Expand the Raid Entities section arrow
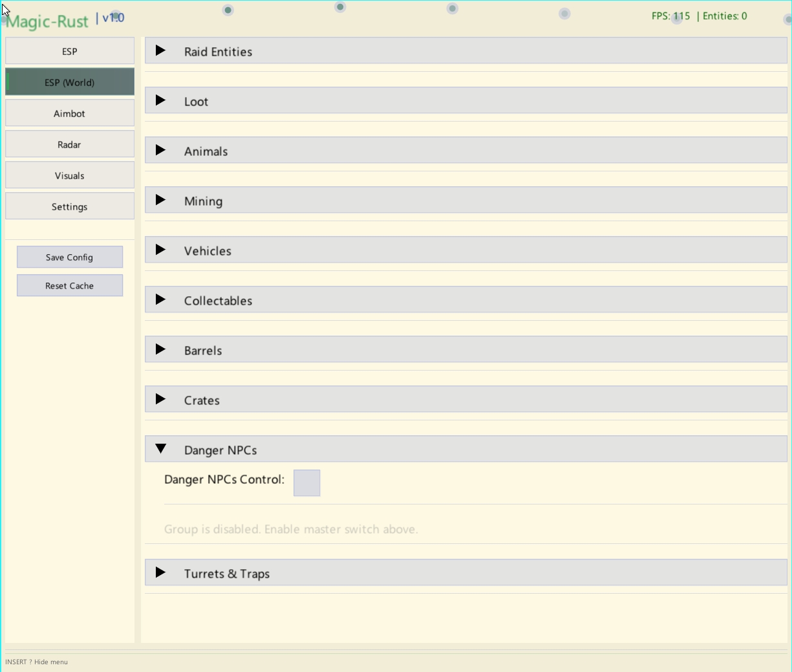Screen dimensions: 792x672 coord(161,51)
